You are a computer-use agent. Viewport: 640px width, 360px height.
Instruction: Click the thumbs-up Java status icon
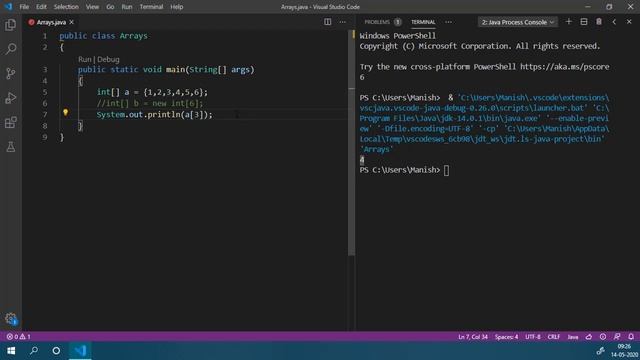point(589,337)
